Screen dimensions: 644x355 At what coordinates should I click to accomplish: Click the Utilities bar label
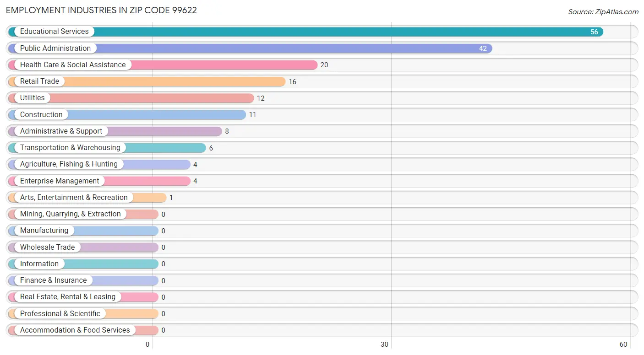[33, 98]
